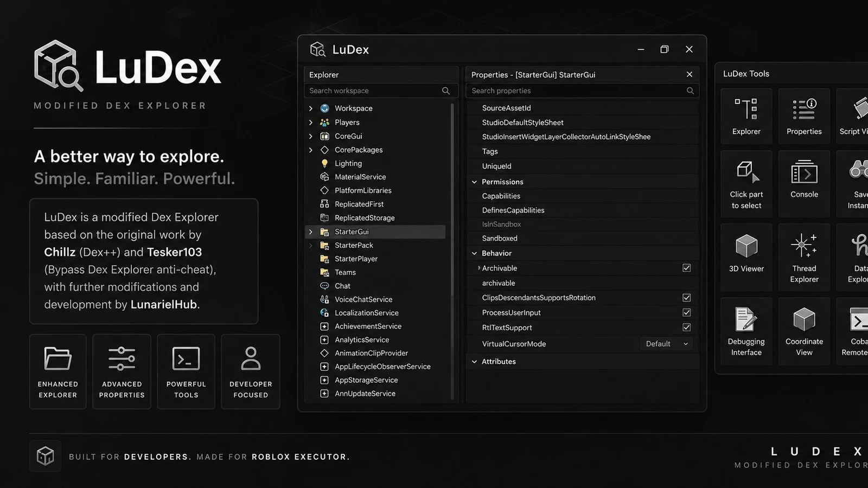Click the Search properties input field

coord(583,91)
